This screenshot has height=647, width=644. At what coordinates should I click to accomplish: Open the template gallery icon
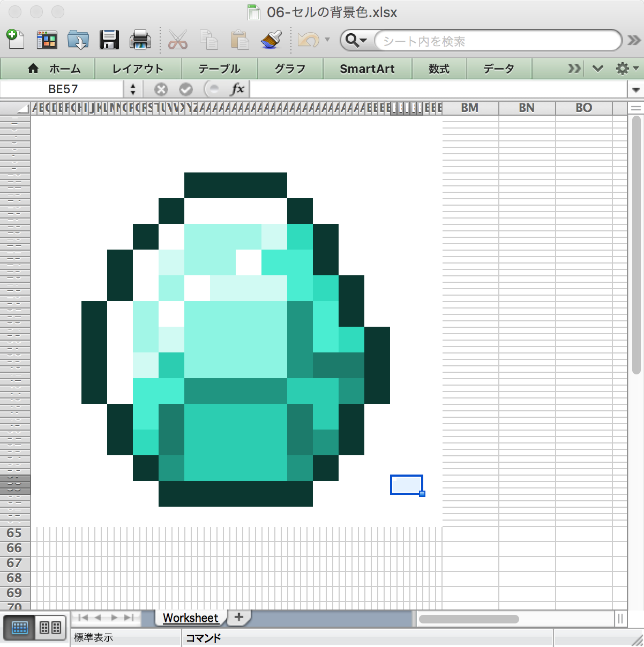[x=47, y=40]
